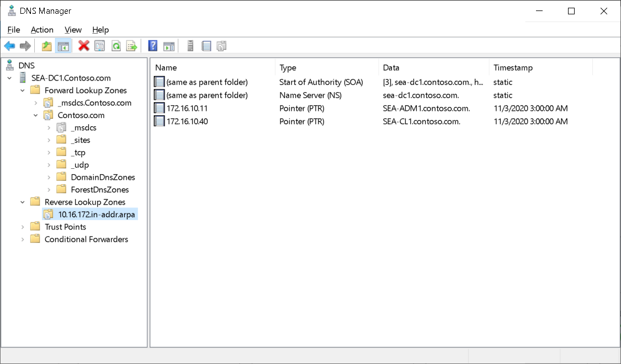Click the SEA-ADM1.contoso.com. data cell
Image resolution: width=621 pixels, height=364 pixels.
click(x=426, y=108)
